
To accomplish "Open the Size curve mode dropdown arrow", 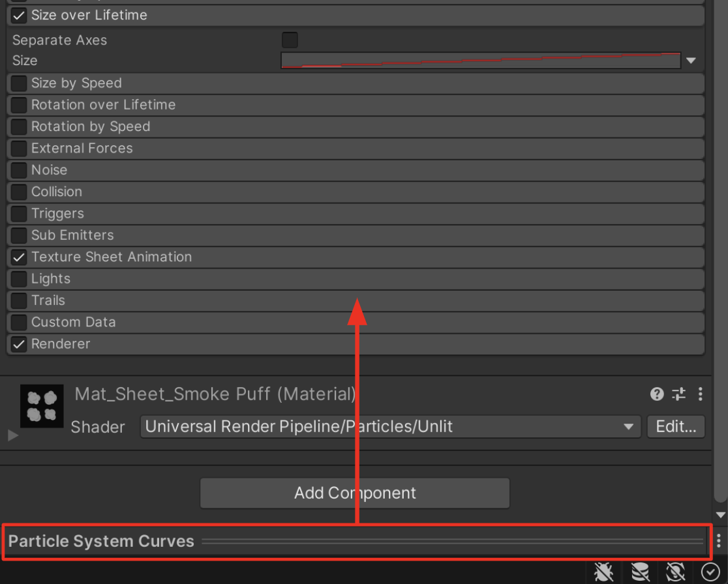I will click(x=691, y=61).
